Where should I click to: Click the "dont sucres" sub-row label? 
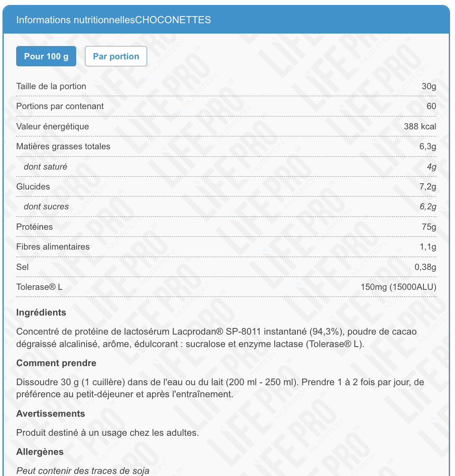(46, 206)
